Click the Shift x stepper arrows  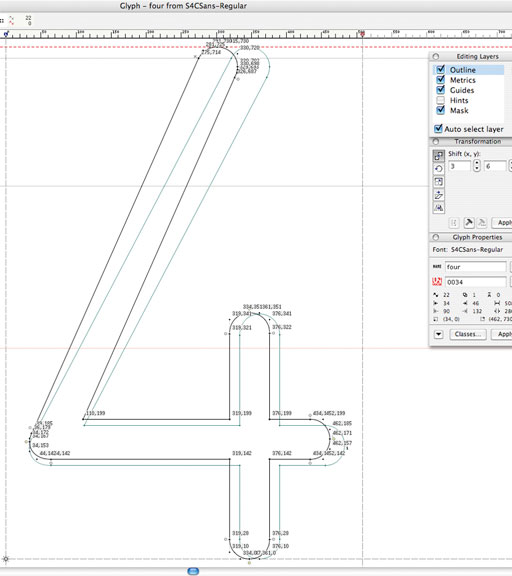pyautogui.click(x=476, y=166)
